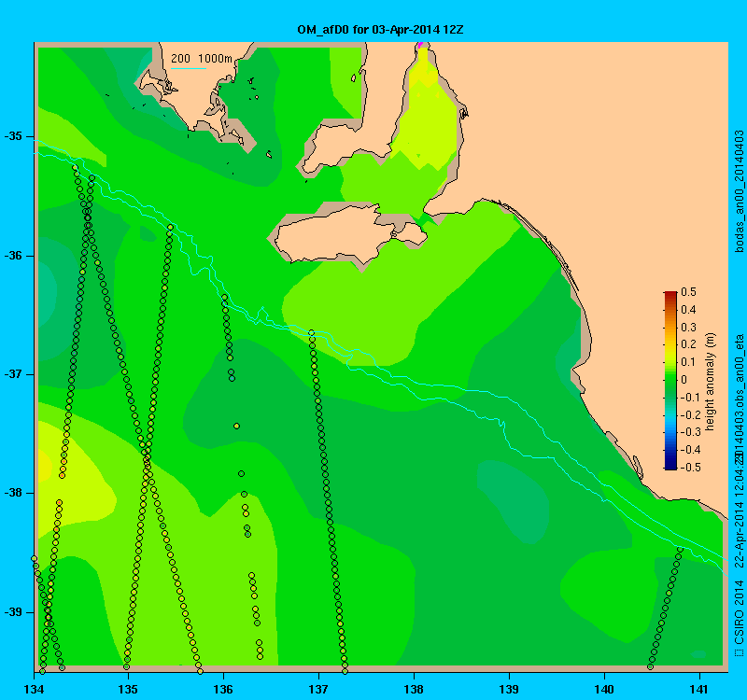Click the vertical 'bodas_an00_20140403' text
This screenshot has height=700, width=747.
[739, 191]
